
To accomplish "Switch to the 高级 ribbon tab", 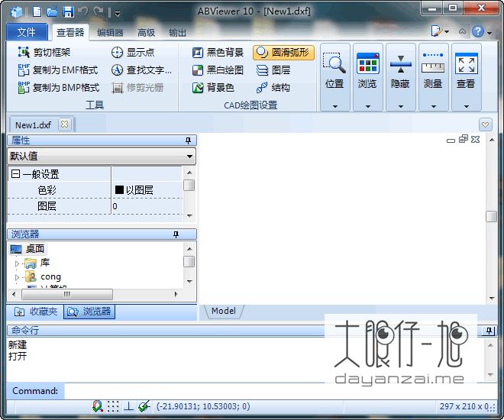I will (147, 33).
